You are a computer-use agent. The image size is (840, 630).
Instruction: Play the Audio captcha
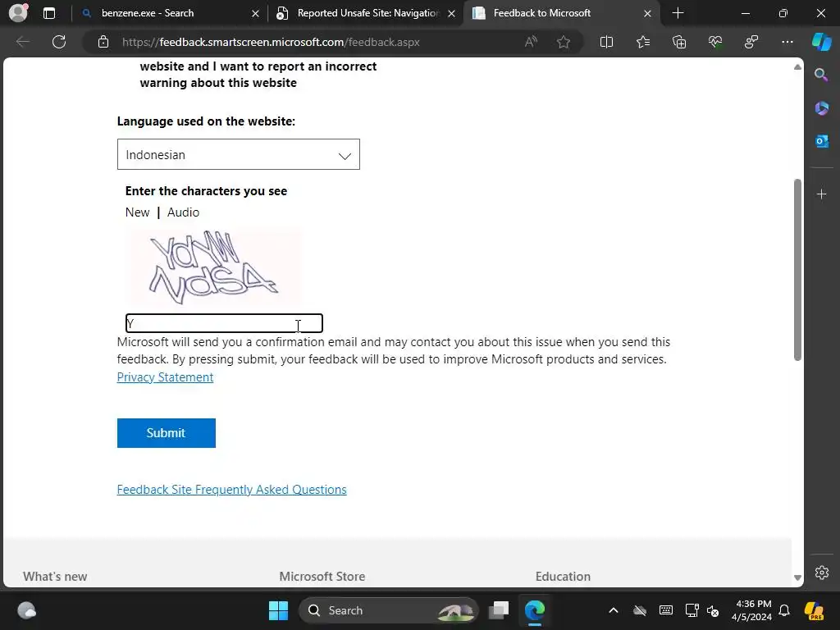[x=183, y=212]
